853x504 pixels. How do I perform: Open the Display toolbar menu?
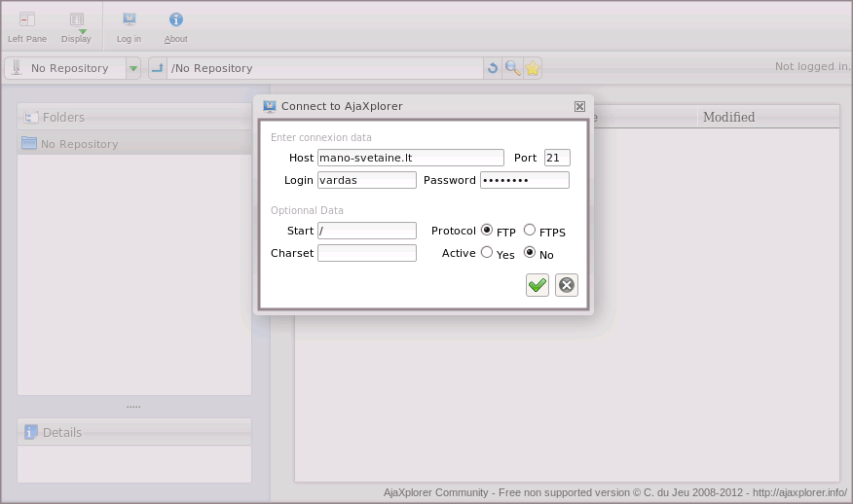[x=76, y=19]
